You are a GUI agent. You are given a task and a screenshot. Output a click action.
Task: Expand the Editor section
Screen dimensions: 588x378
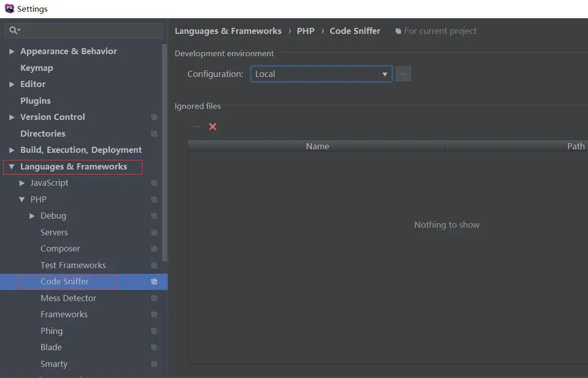point(12,85)
